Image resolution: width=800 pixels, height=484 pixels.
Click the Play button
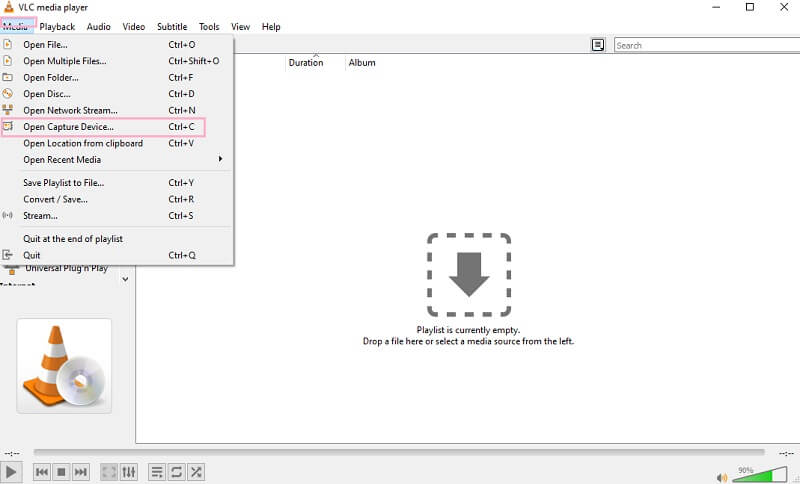point(11,472)
